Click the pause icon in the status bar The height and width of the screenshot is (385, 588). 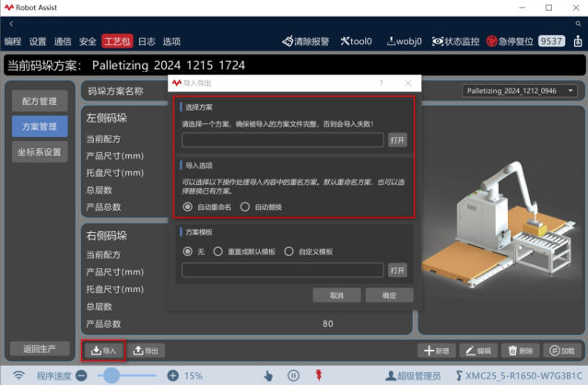[293, 375]
